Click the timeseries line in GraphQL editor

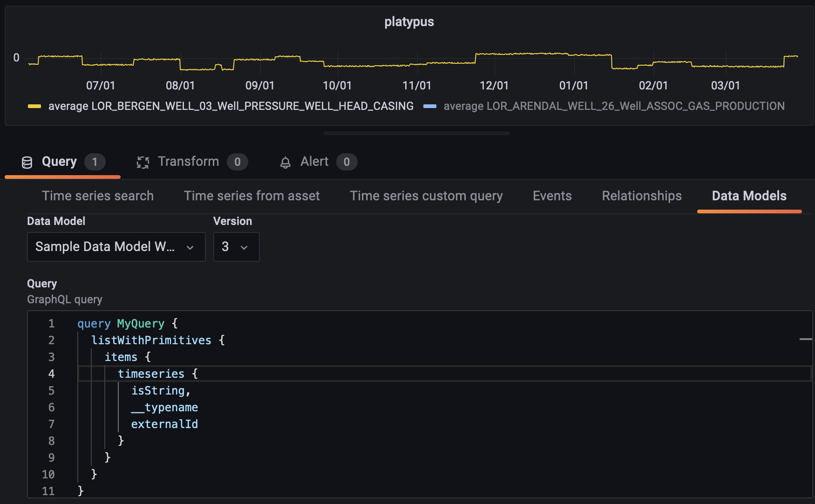click(x=151, y=374)
